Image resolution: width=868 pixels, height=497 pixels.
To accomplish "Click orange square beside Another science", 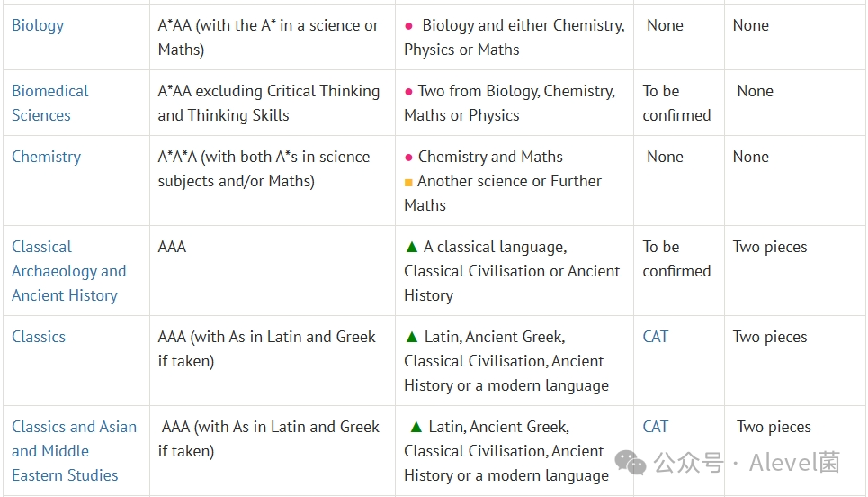I will [408, 182].
